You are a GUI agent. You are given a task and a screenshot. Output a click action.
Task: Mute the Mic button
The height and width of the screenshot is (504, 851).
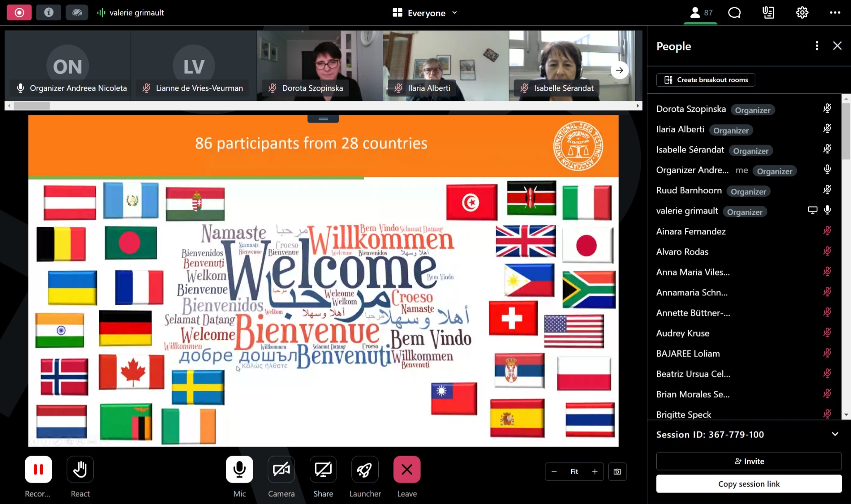239,469
